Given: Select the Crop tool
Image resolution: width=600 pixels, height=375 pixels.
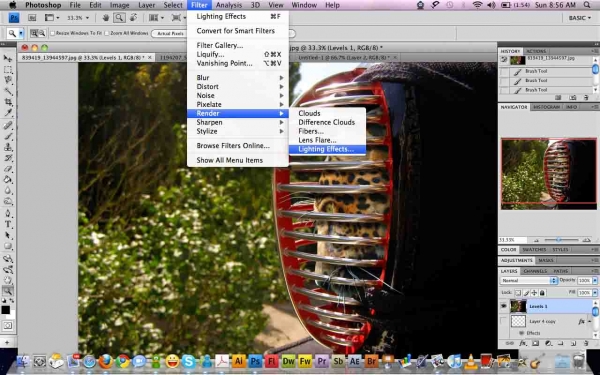Looking at the screenshot, I should (x=8, y=102).
